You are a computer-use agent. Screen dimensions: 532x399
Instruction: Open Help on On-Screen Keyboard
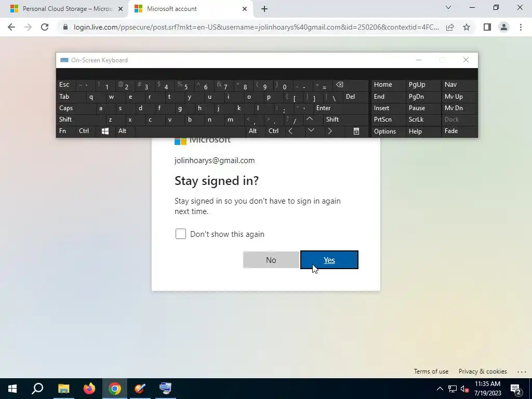[423, 131]
